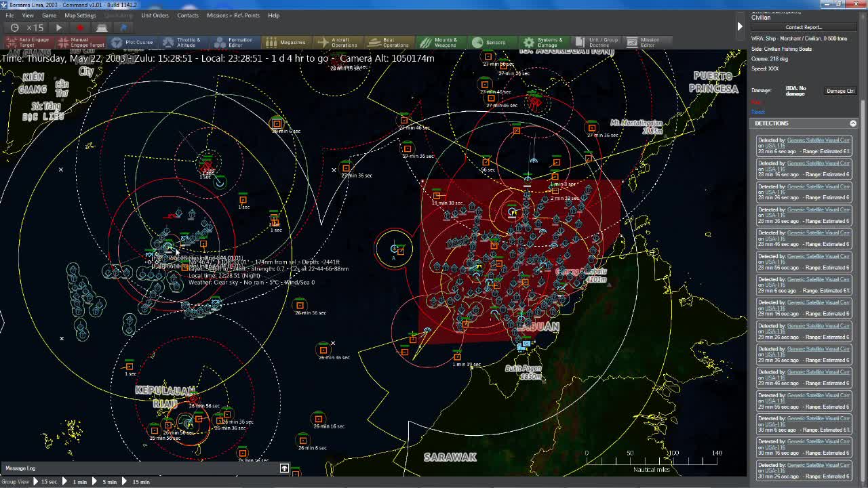The image size is (868, 488).
Task: Collapse the right side panel arrow
Action: coord(740,26)
